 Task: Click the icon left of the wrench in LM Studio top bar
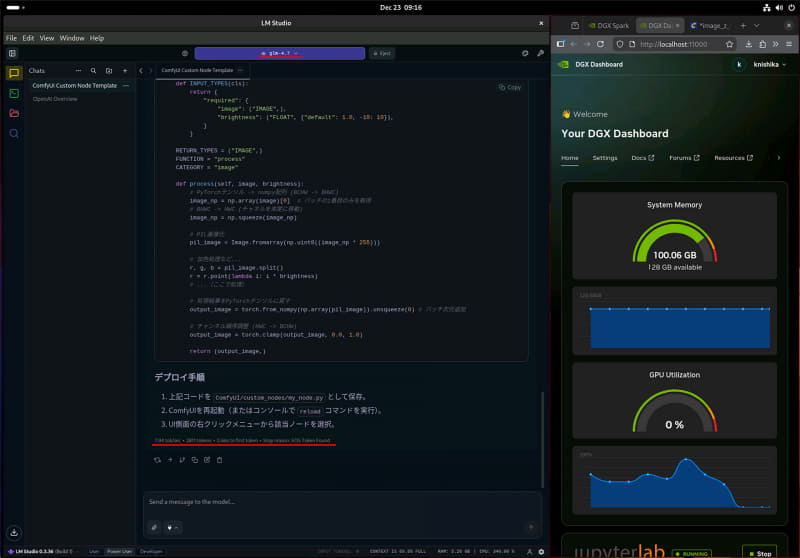pyautogui.click(x=525, y=53)
